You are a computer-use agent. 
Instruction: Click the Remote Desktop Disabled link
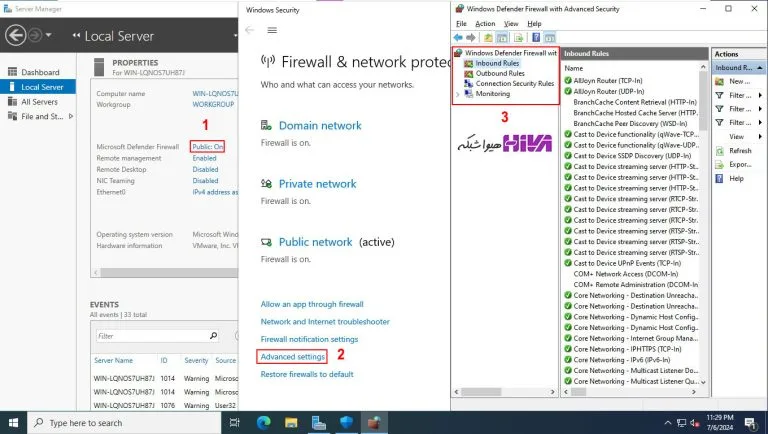205,169
